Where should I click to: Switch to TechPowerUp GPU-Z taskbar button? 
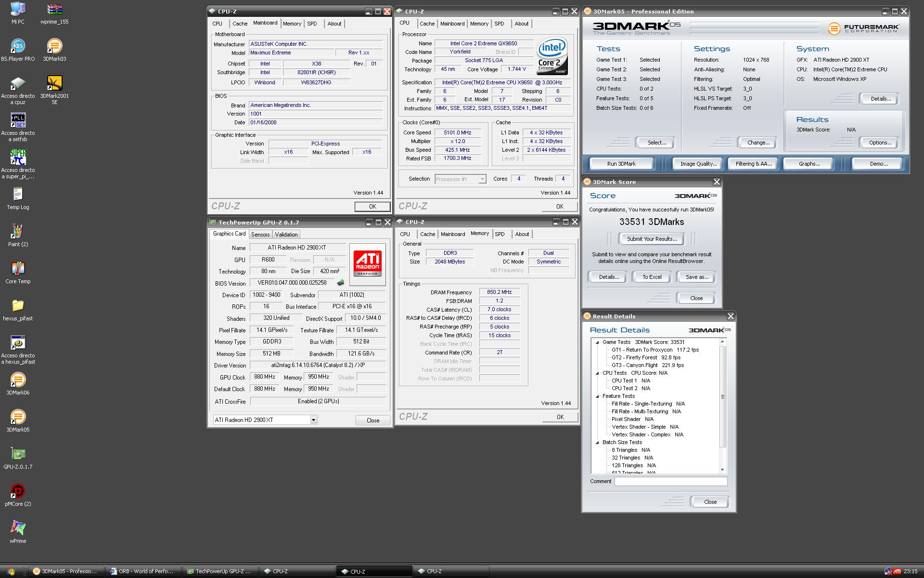tap(220, 571)
